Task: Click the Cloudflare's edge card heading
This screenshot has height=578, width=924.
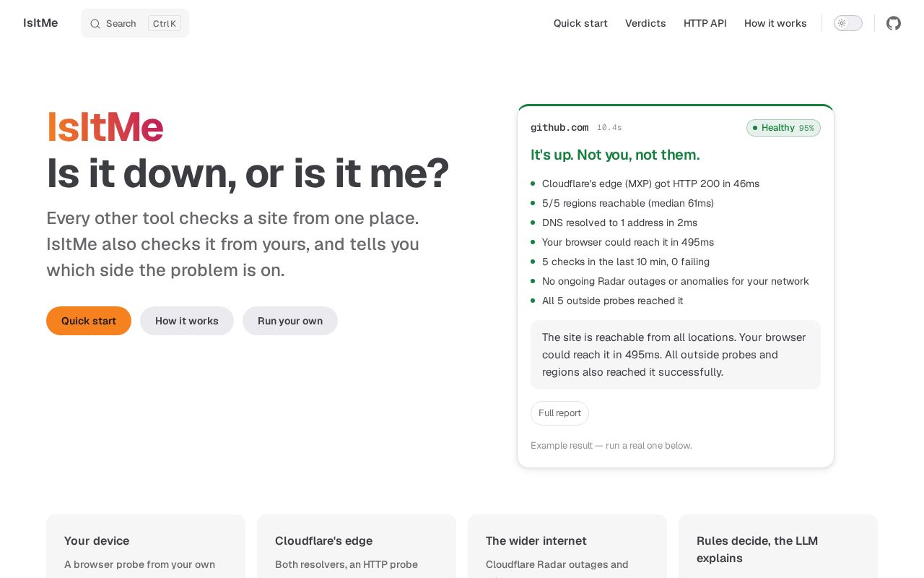Action: (x=323, y=540)
